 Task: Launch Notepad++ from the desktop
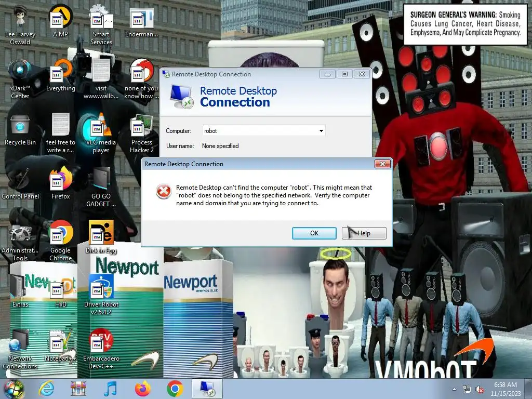tap(60, 345)
